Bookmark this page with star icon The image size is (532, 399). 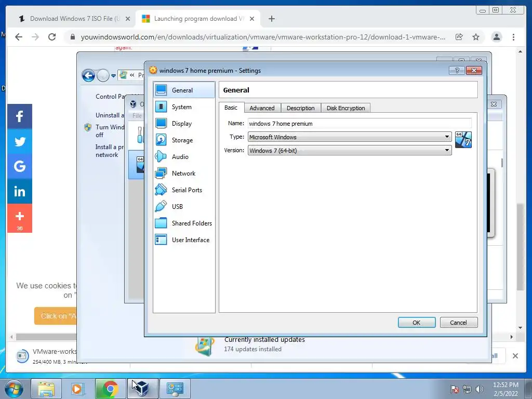(x=476, y=37)
